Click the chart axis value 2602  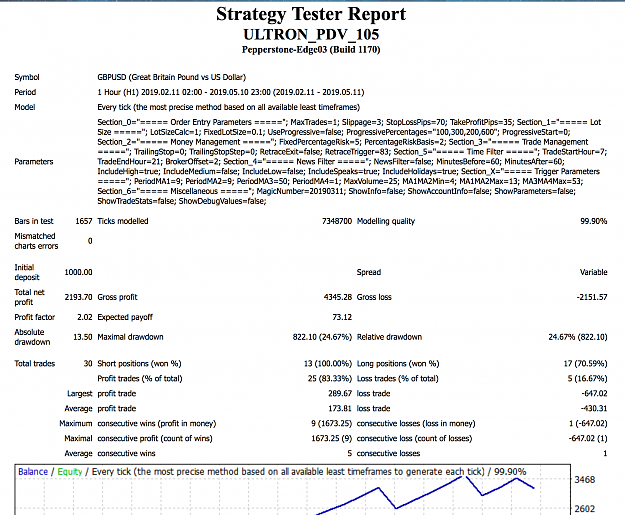(x=585, y=509)
